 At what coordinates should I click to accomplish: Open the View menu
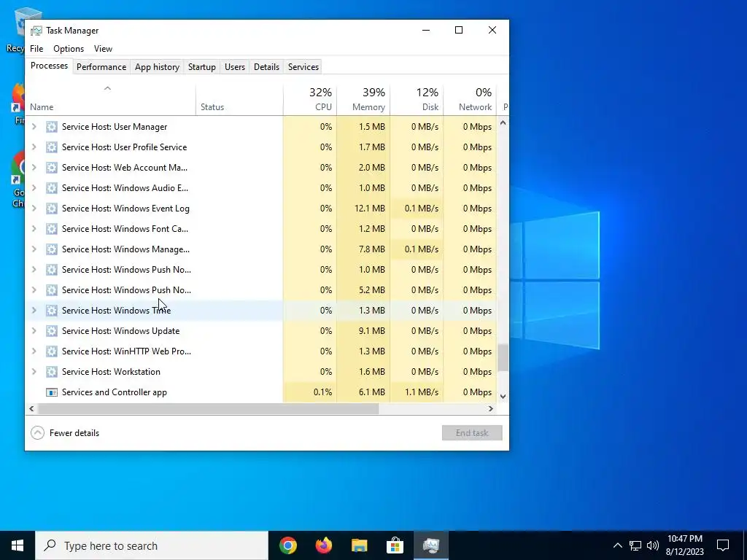point(103,49)
